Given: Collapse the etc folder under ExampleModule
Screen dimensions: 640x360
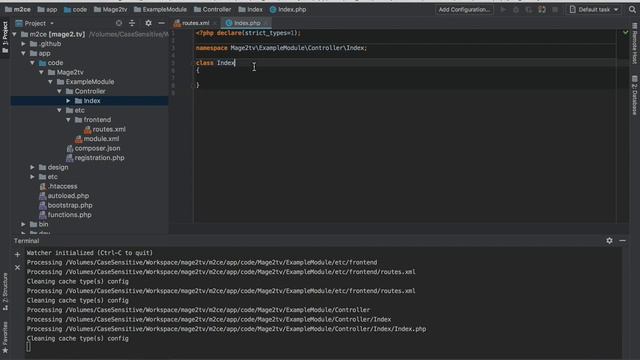Looking at the screenshot, I should (x=60, y=110).
